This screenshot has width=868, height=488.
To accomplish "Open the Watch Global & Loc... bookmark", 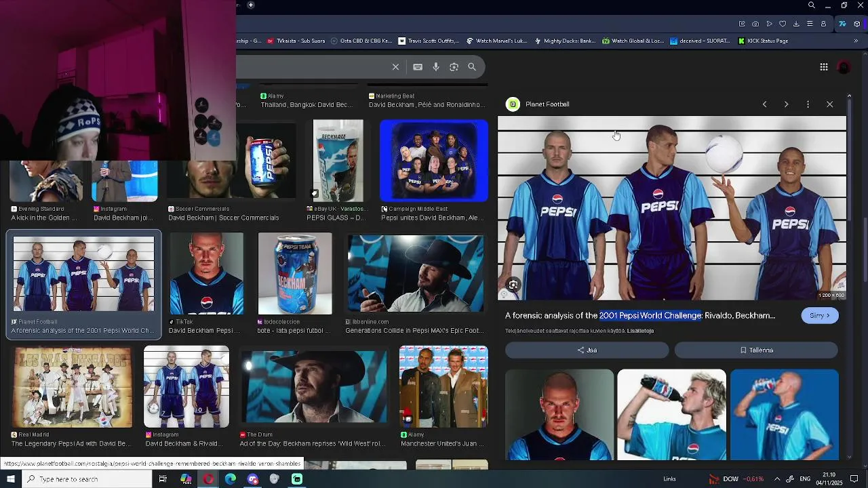I will click(633, 41).
